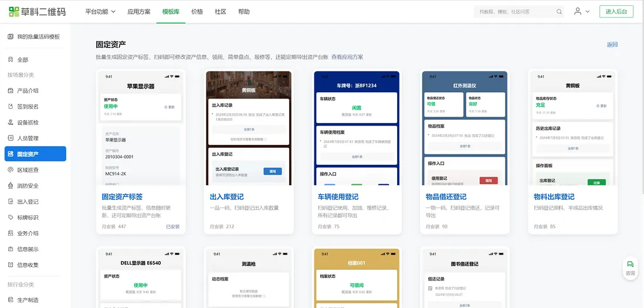Image resolution: width=644 pixels, height=308 pixels.
Task: Click the 车牌号 浙BF1234 preview thumbnail
Action: pyautogui.click(x=357, y=128)
